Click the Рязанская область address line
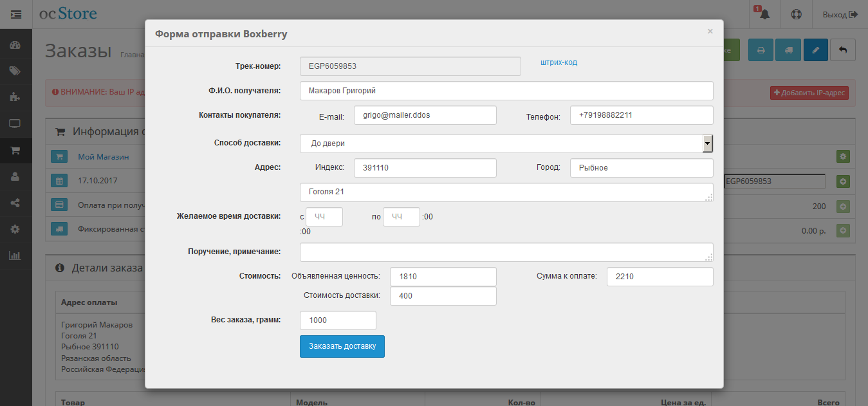The image size is (868, 406). (96, 358)
